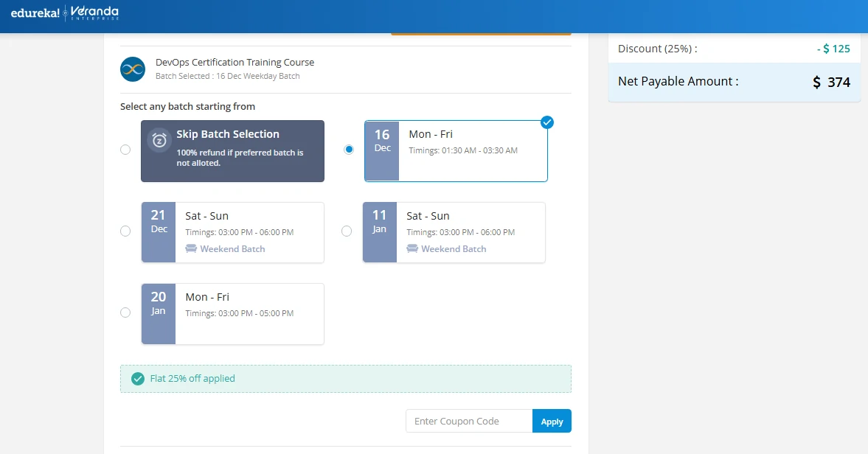Click the 'Select any batch starting from' heading
The image size is (868, 454).
(x=187, y=107)
